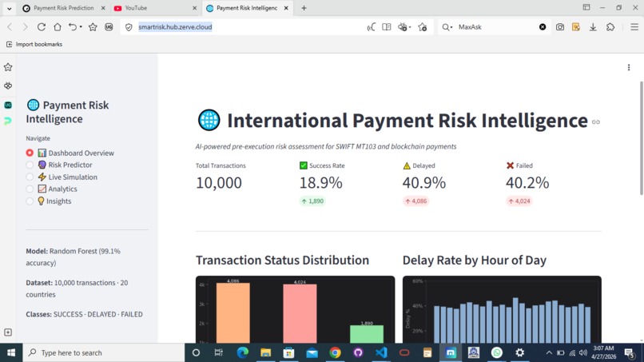Viewport: 644px width, 362px height.
Task: Click the pink 4,024 bar in status chart
Action: (300, 313)
